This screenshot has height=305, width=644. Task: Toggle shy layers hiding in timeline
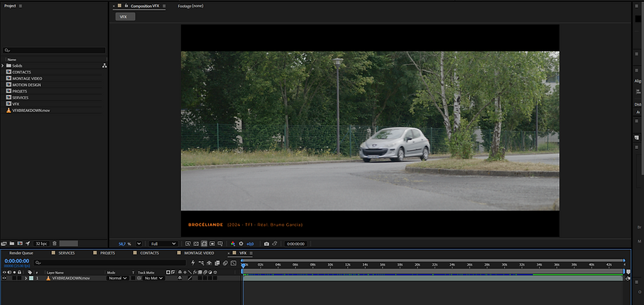click(x=209, y=262)
